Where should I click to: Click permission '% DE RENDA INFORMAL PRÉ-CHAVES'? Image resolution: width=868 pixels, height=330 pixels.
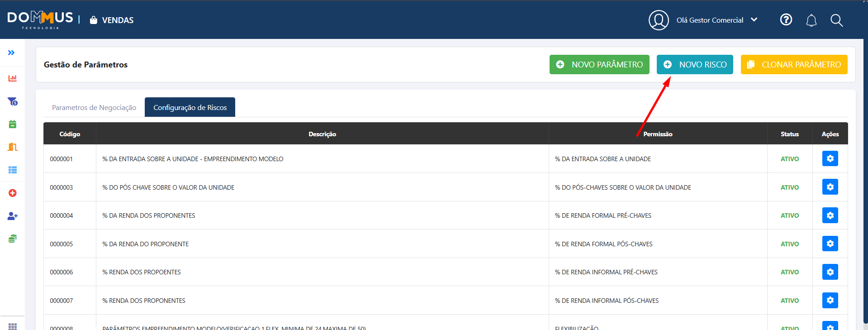607,272
